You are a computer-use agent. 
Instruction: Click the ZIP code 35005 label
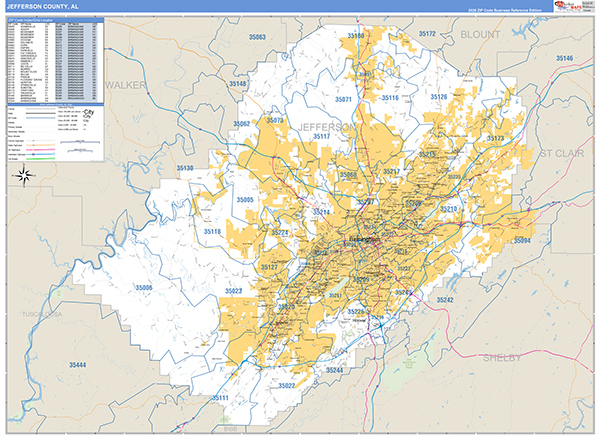tap(245, 200)
